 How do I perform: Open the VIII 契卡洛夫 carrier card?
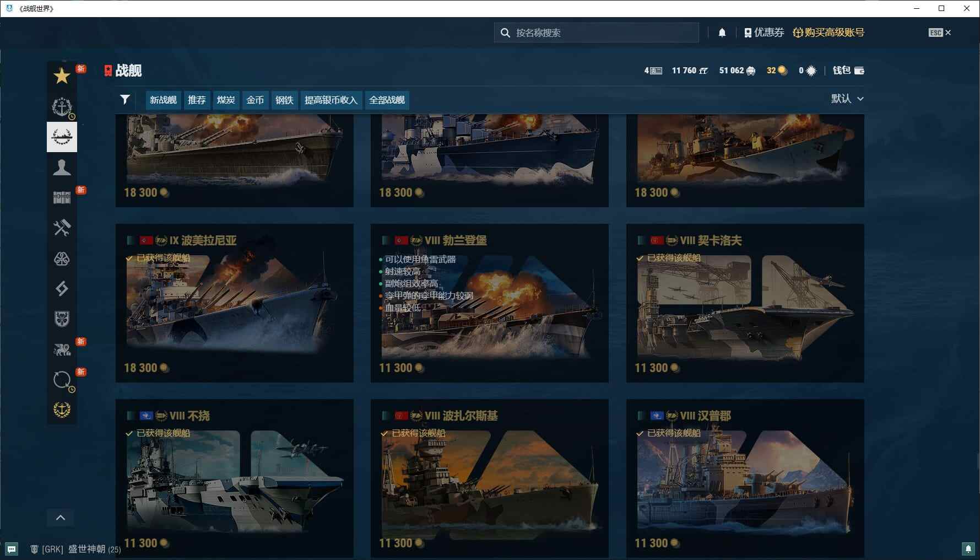[x=745, y=303]
